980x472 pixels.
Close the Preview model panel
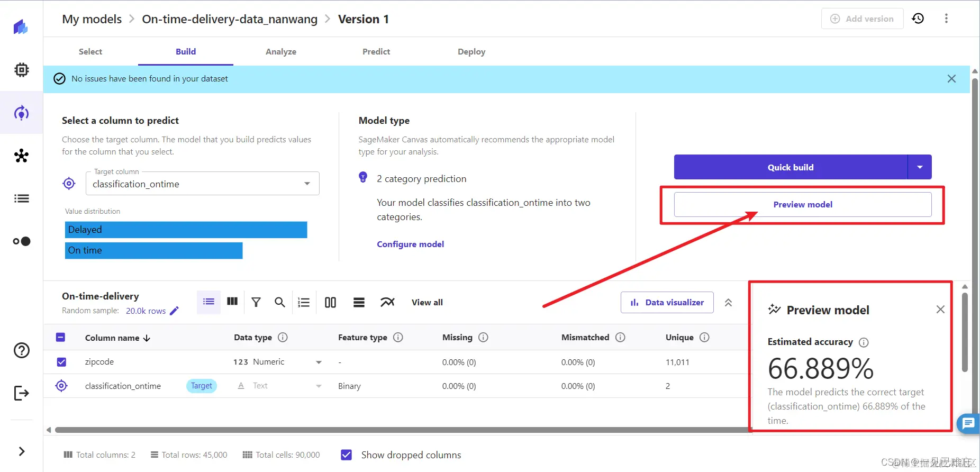(940, 310)
